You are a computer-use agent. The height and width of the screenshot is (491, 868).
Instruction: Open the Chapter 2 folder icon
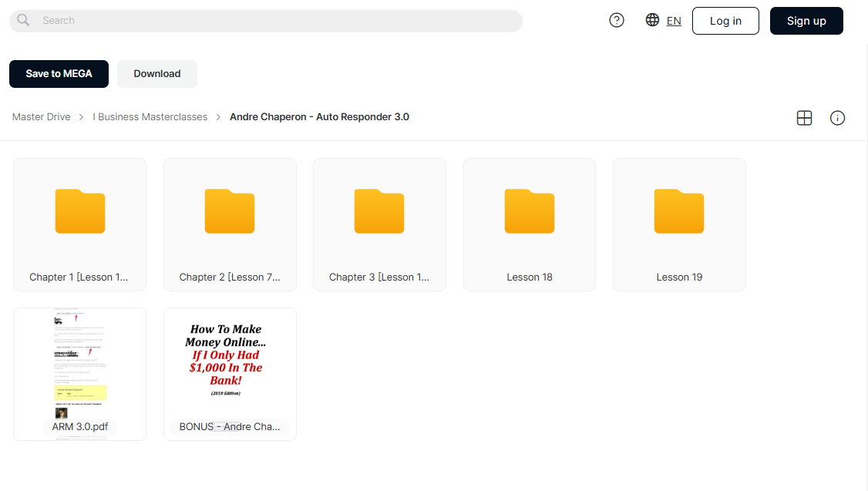coord(230,211)
